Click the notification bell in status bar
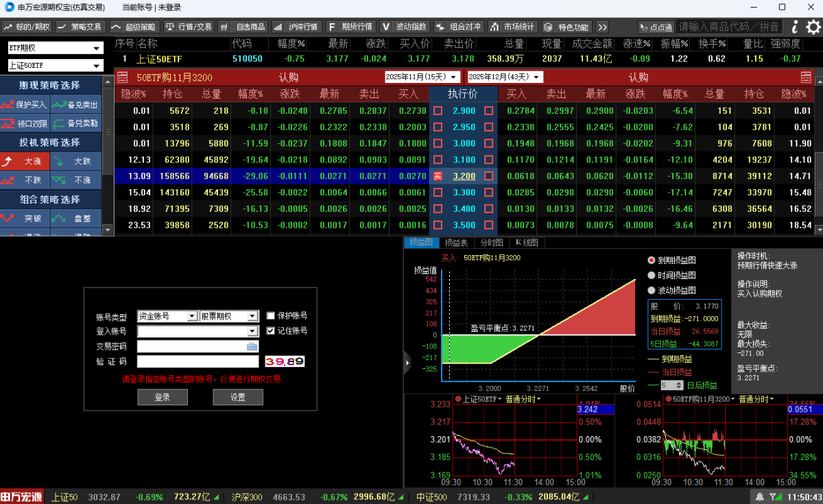 (759, 496)
